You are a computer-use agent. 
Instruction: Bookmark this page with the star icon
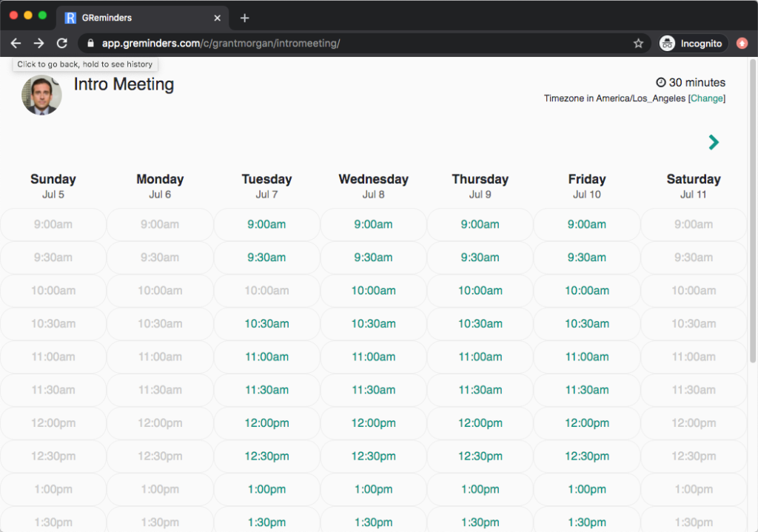coord(638,44)
